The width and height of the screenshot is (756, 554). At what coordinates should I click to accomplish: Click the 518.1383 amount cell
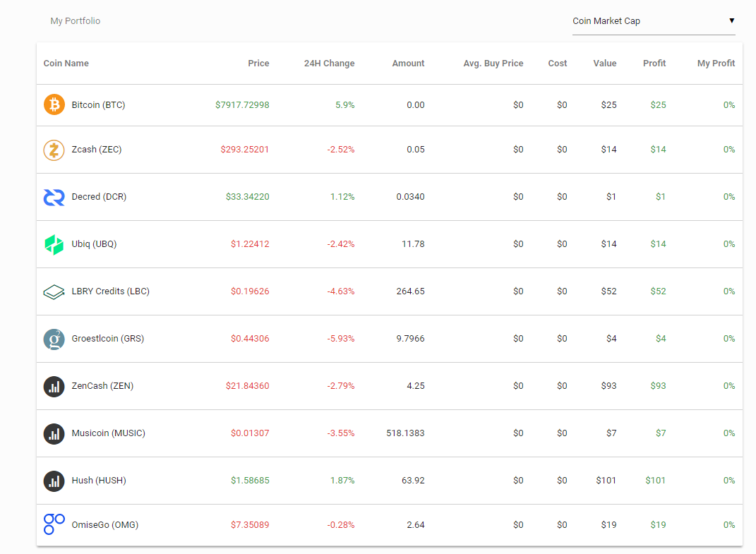click(x=405, y=433)
